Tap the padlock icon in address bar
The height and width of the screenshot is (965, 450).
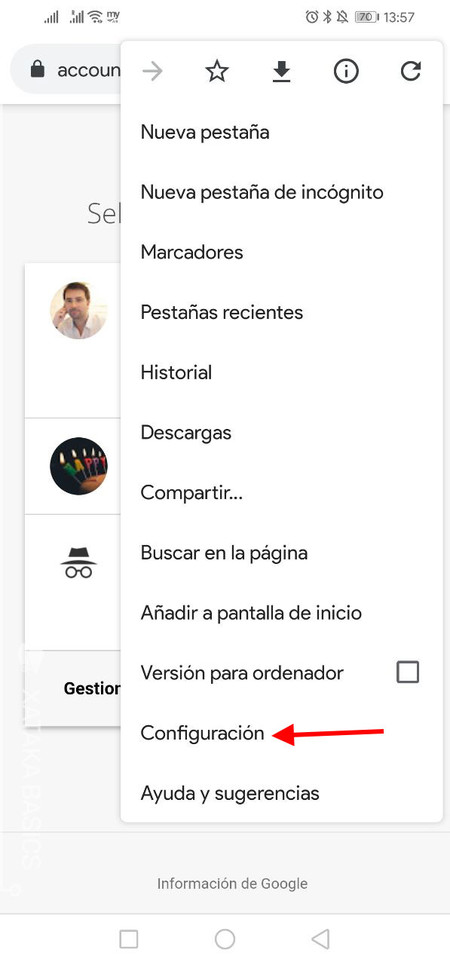click(x=38, y=70)
